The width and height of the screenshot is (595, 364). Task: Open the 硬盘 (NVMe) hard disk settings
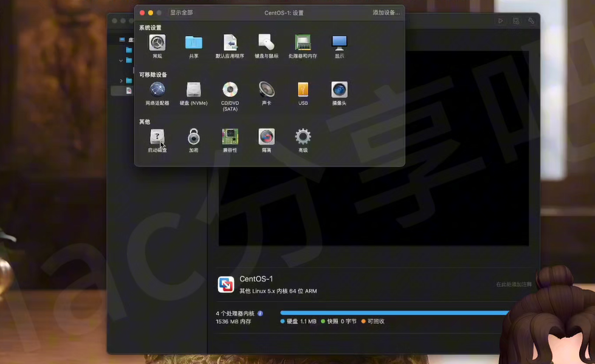click(x=193, y=90)
